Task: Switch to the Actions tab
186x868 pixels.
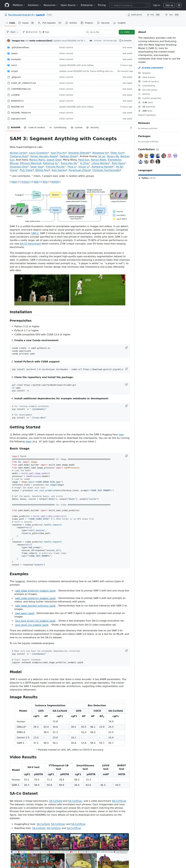Action: point(72,23)
